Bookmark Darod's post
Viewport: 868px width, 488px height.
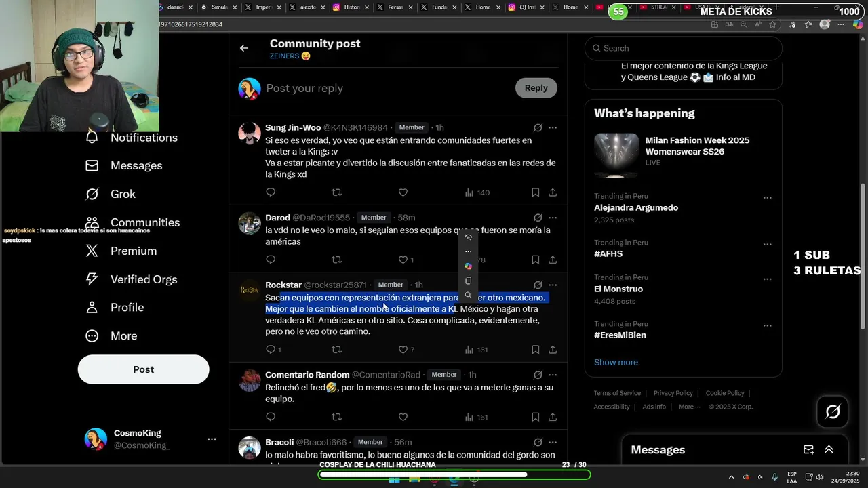(535, 260)
